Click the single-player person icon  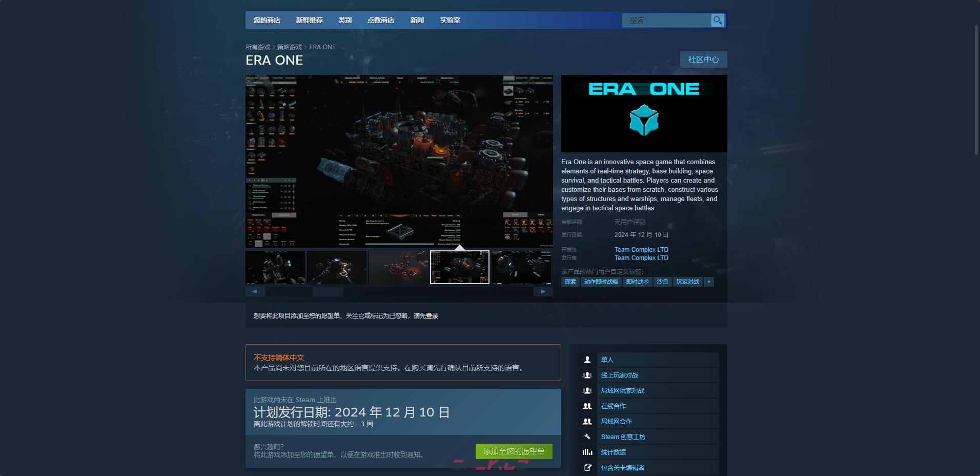[x=587, y=360]
